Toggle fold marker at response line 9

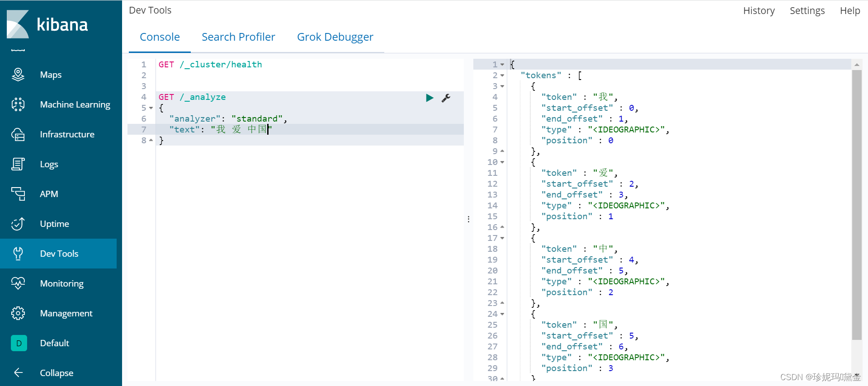502,151
